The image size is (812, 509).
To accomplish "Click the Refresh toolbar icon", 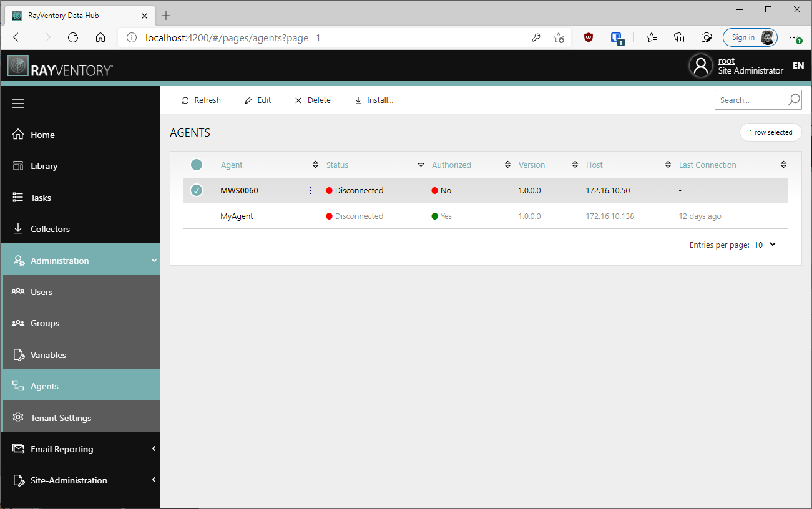I will [185, 100].
